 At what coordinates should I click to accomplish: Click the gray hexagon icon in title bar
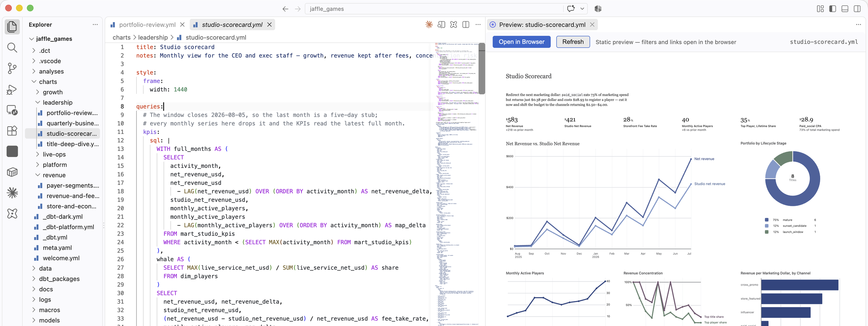598,9
